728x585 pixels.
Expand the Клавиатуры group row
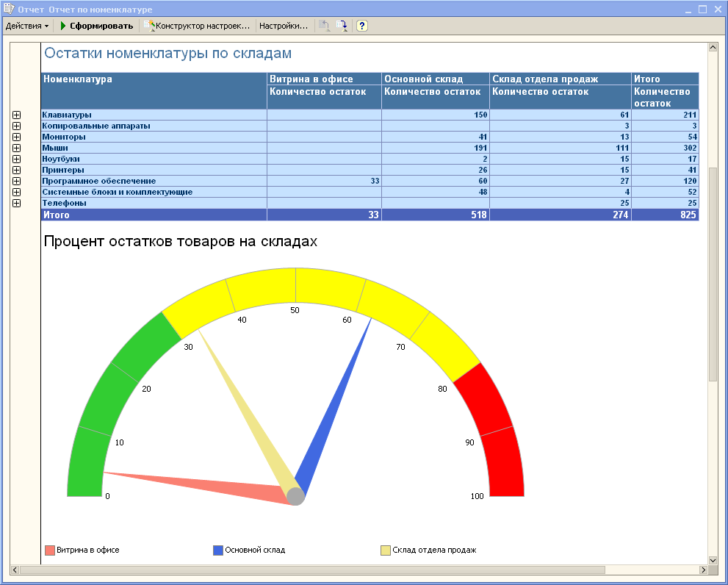pyautogui.click(x=17, y=115)
